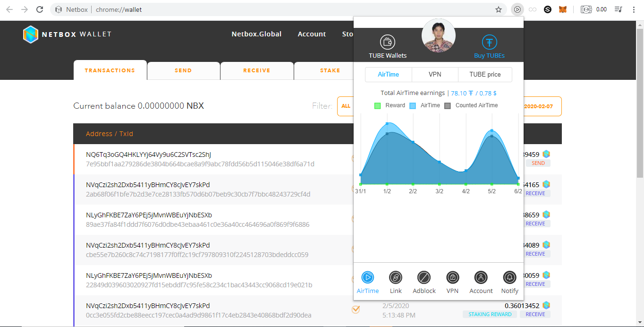Open the TUBE Wallets icon
This screenshot has height=327, width=644.
[x=388, y=43]
